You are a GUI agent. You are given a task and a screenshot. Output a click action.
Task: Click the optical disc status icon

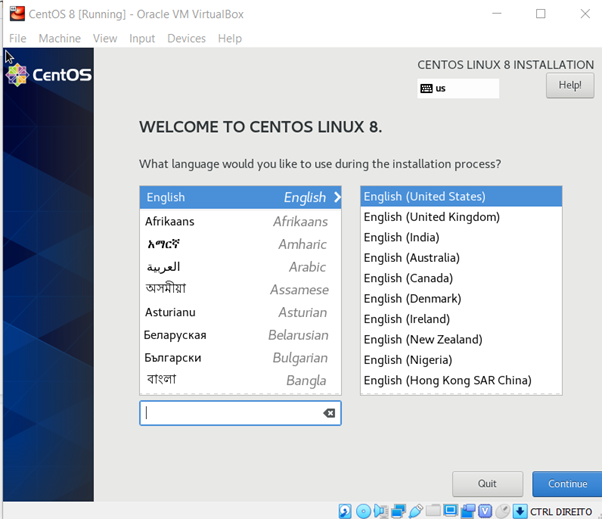click(x=363, y=511)
